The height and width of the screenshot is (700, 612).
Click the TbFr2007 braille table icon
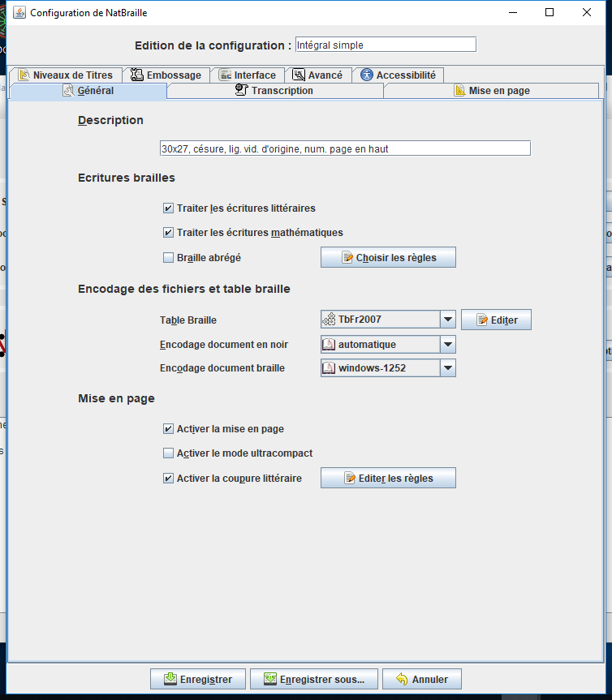pos(330,320)
